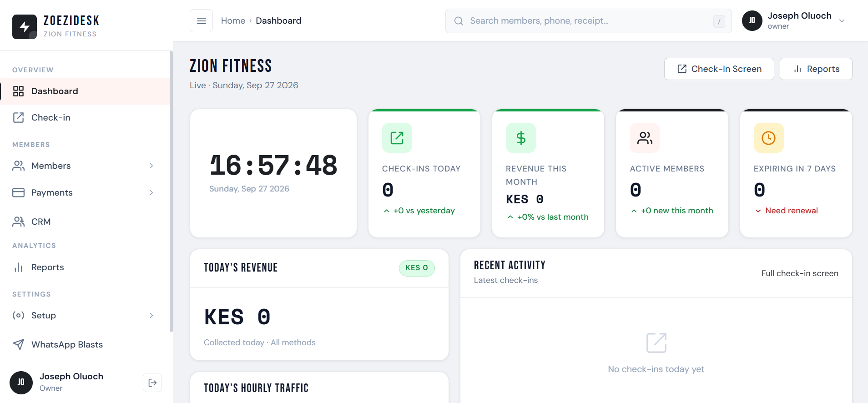This screenshot has width=868, height=403.
Task: Expand the Payments submenu chevron
Action: pos(151,193)
